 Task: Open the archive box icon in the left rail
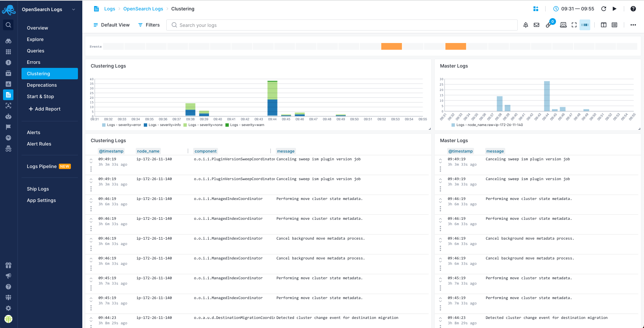point(8,73)
